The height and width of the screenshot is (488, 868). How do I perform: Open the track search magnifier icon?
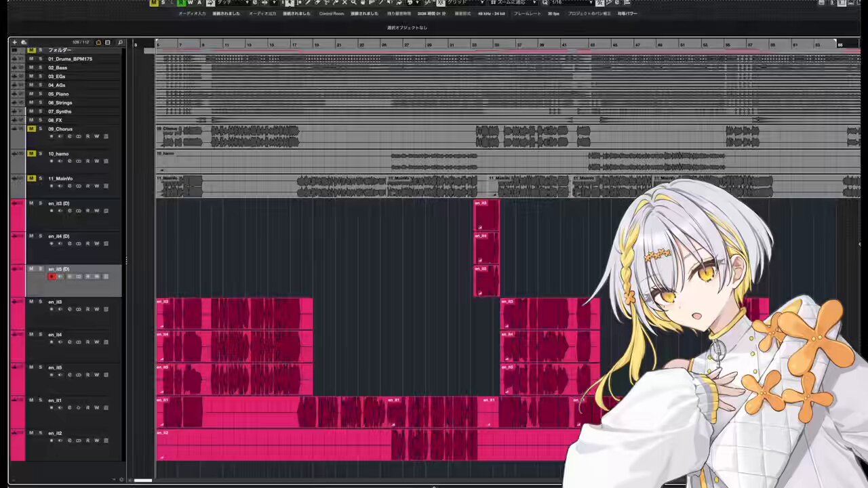coord(120,42)
